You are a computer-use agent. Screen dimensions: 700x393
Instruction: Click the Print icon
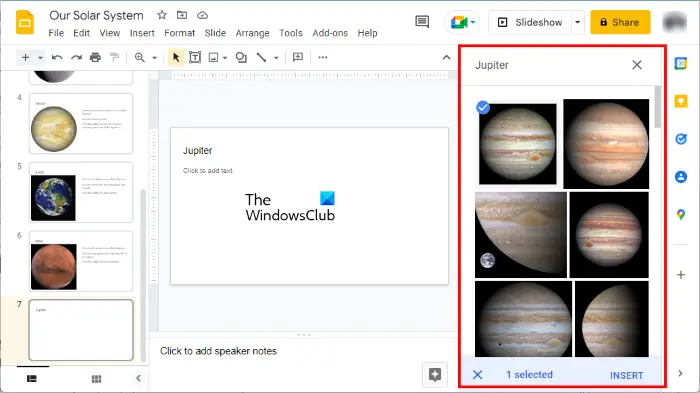[x=95, y=57]
